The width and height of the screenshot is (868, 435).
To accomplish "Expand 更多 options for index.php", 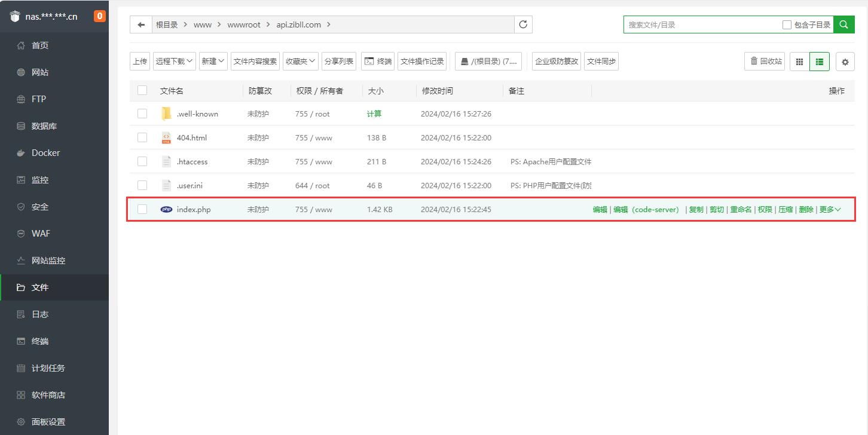I will coord(830,209).
